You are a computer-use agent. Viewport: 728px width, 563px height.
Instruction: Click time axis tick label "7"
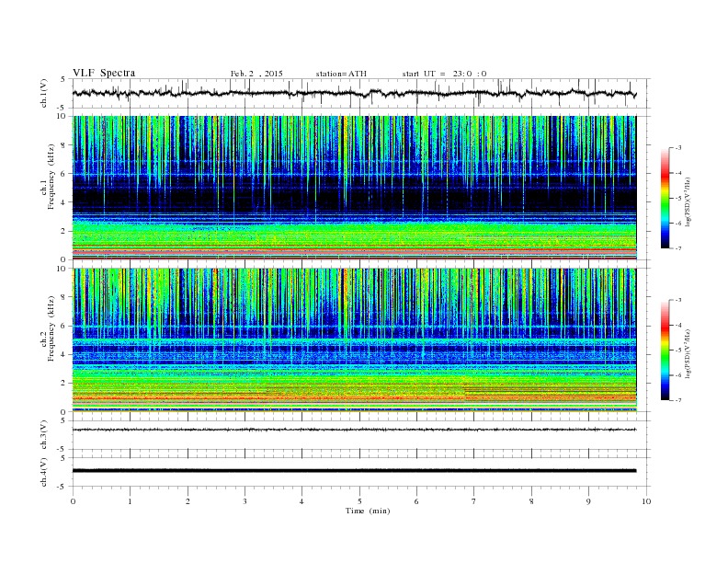473,501
